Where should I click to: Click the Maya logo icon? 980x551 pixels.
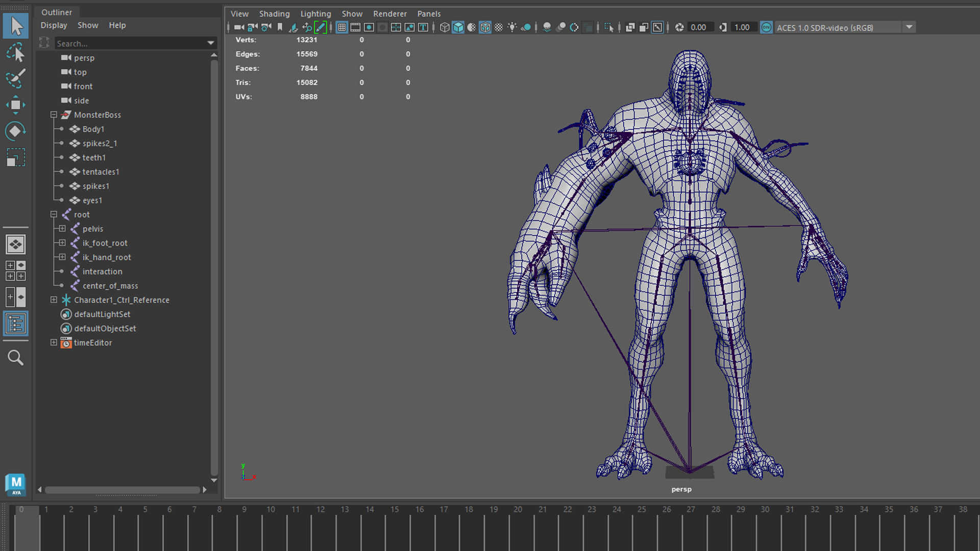(x=16, y=484)
